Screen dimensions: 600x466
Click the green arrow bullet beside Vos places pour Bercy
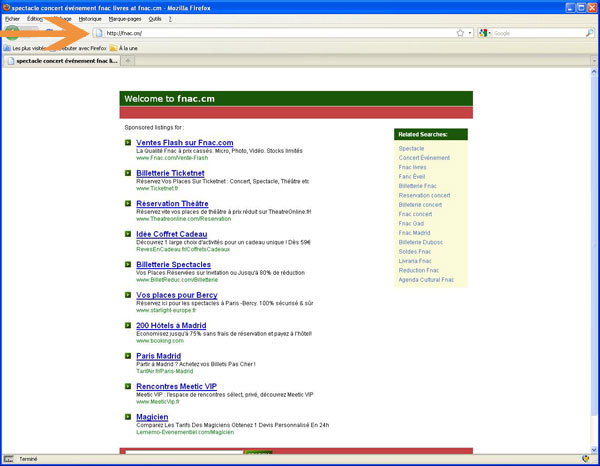[x=128, y=295]
